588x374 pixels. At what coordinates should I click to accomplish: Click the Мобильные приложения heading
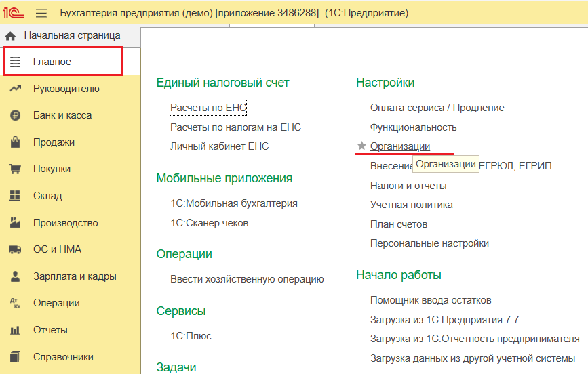click(x=224, y=178)
